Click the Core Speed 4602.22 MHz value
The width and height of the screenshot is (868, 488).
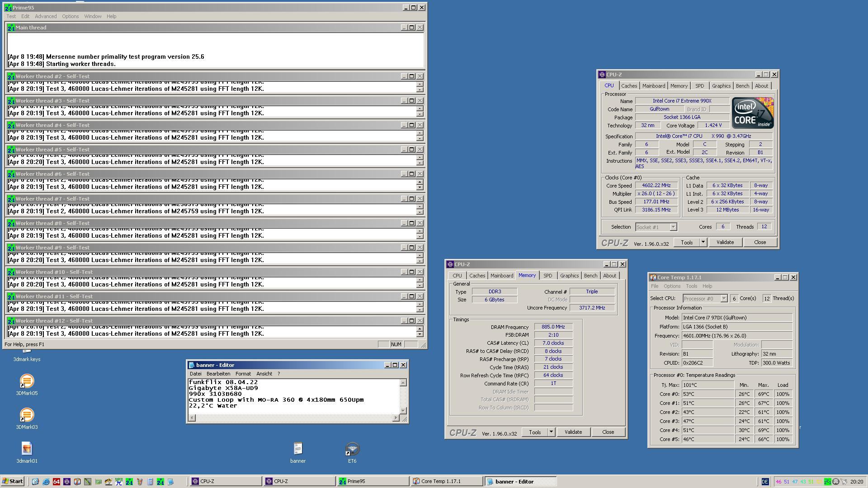tap(656, 185)
